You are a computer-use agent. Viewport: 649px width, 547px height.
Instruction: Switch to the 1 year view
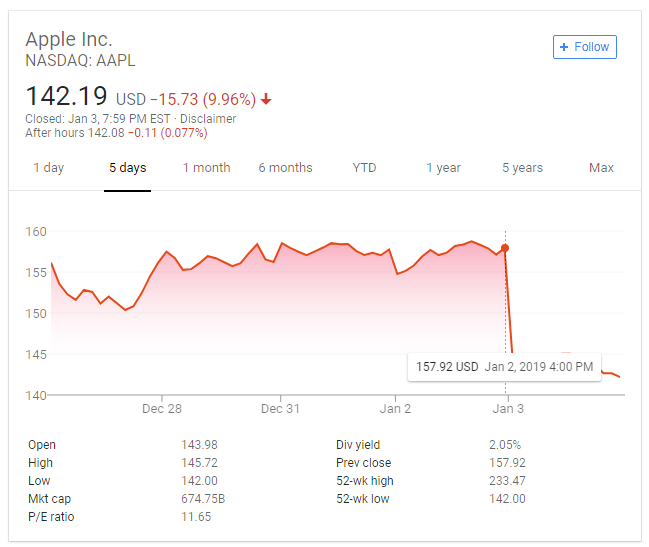pyautogui.click(x=443, y=168)
